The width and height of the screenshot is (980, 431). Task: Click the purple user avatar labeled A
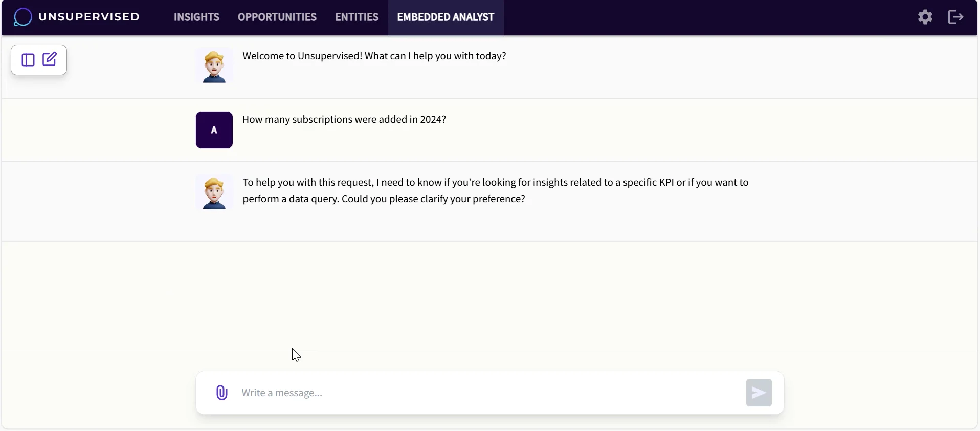pyautogui.click(x=214, y=130)
